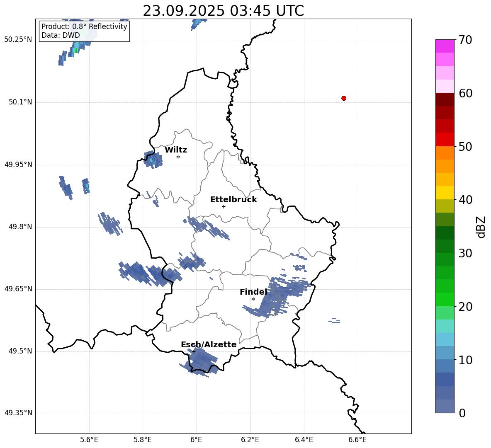Click the dark red colorbar segment below 60
The height and width of the screenshot is (448, 491).
pyautogui.click(x=445, y=99)
